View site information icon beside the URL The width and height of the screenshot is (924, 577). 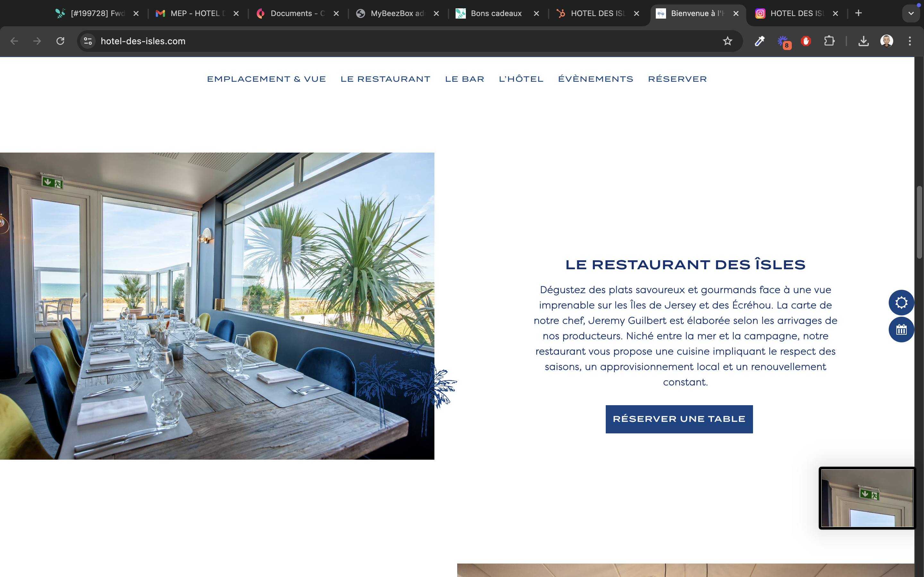[x=88, y=41]
